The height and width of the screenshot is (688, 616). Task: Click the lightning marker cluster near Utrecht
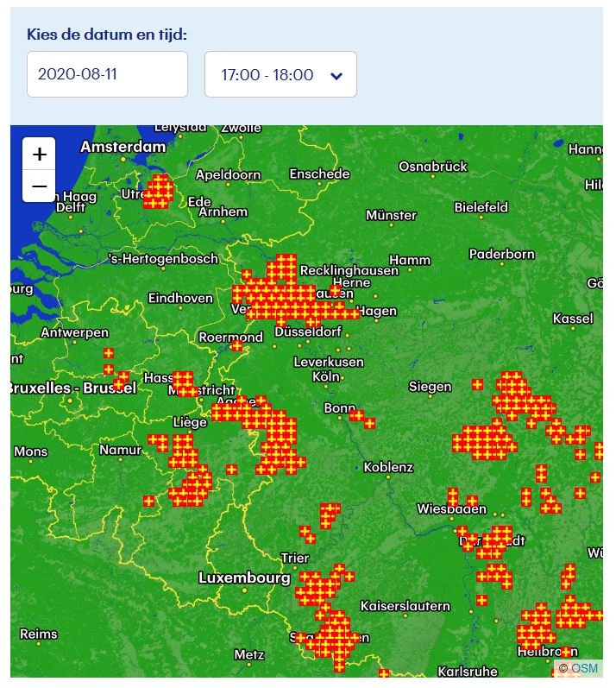tap(158, 191)
